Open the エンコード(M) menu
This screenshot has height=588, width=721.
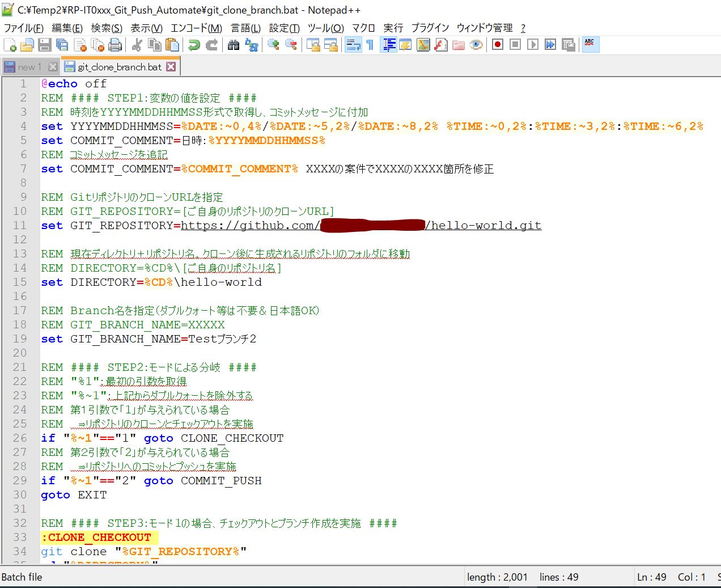click(x=196, y=28)
